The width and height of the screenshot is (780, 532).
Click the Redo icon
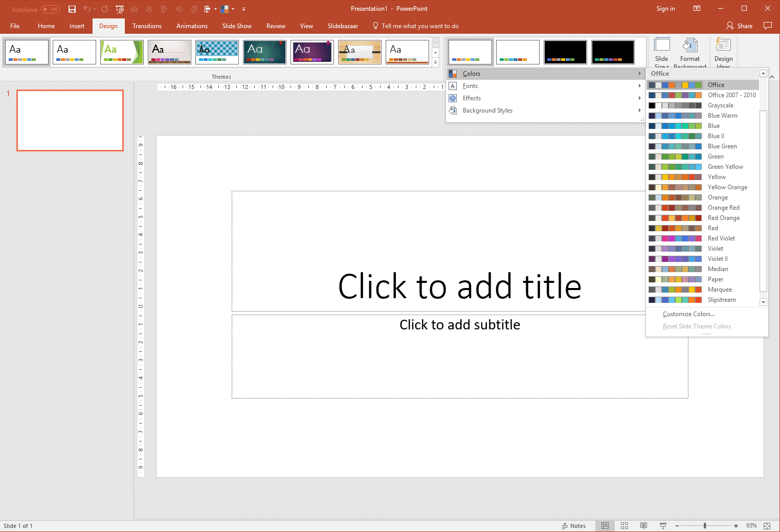click(x=104, y=9)
